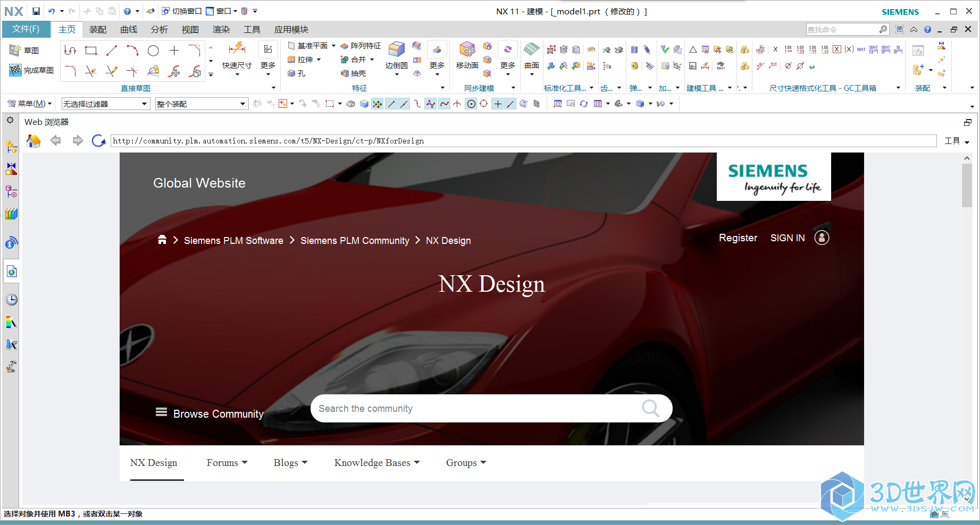Click the Hole (孔) tool
This screenshot has height=525, width=980.
pyautogui.click(x=297, y=73)
